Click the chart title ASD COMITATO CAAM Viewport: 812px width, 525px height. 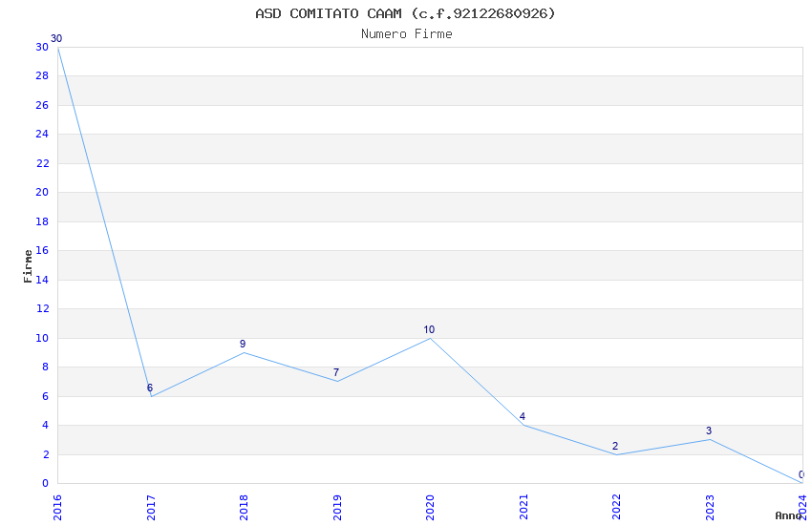point(405,13)
